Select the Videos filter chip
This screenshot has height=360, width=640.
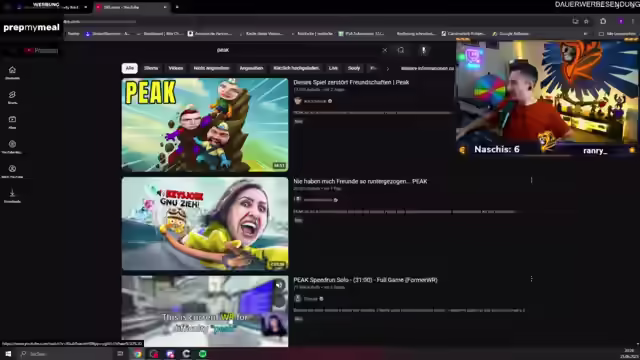pyautogui.click(x=176, y=68)
